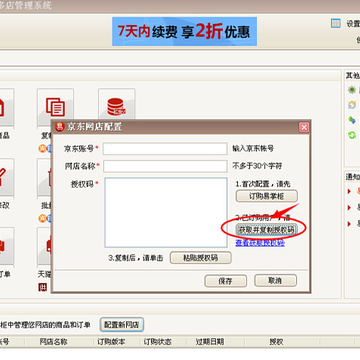Click the orange badge under the 批量 tile

(42, 218)
